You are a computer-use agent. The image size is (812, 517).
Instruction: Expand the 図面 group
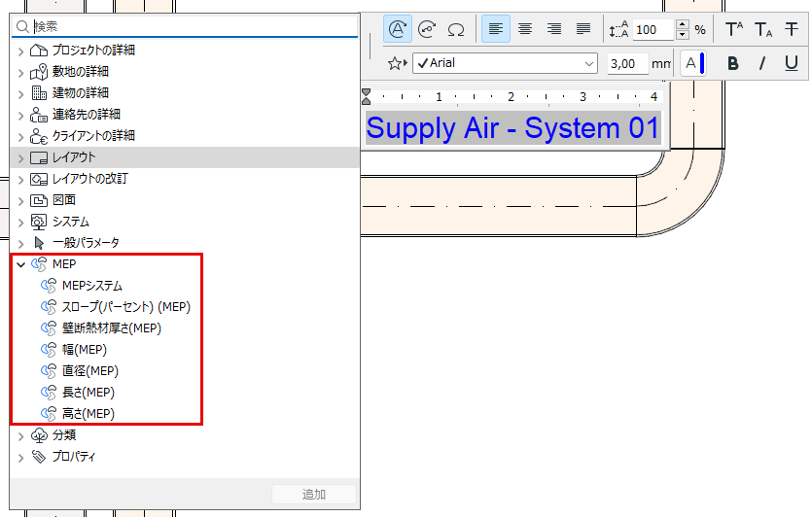(x=20, y=201)
